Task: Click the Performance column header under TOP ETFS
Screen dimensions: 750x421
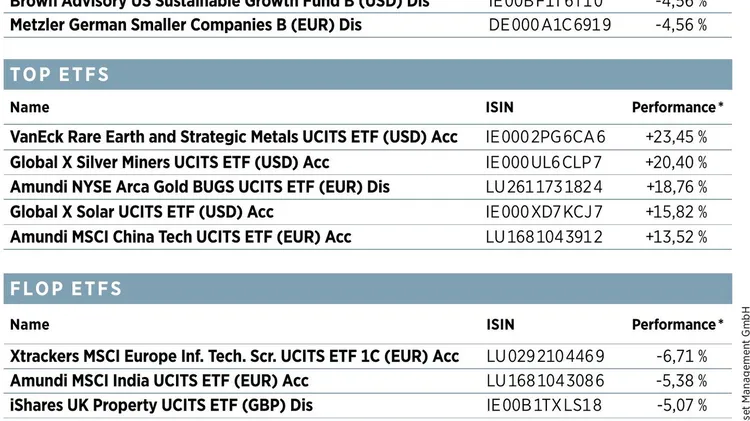Action: click(x=677, y=107)
